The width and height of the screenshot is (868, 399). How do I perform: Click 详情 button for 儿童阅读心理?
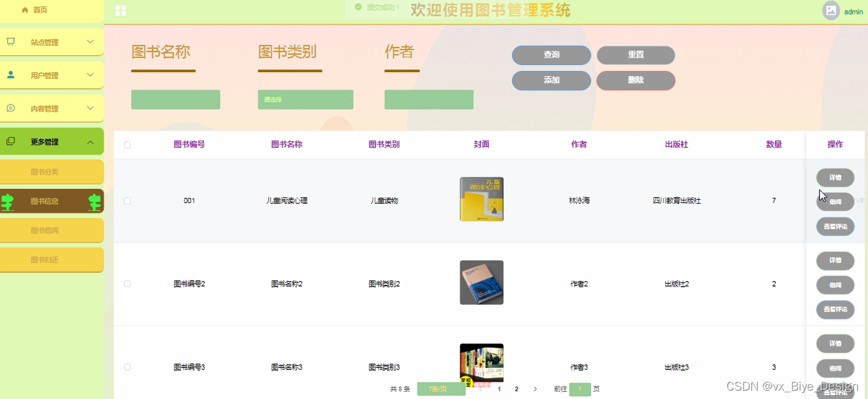pos(835,178)
